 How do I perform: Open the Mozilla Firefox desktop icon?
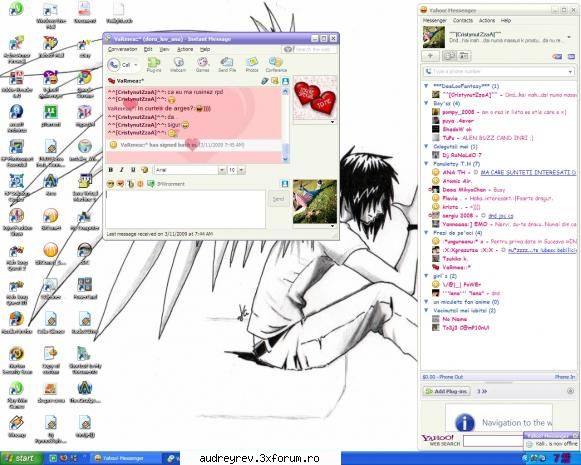pos(16,322)
